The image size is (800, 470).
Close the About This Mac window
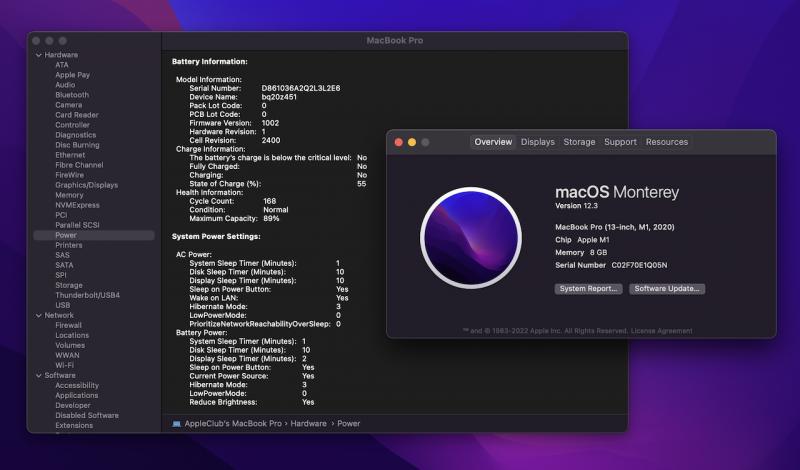[397, 142]
